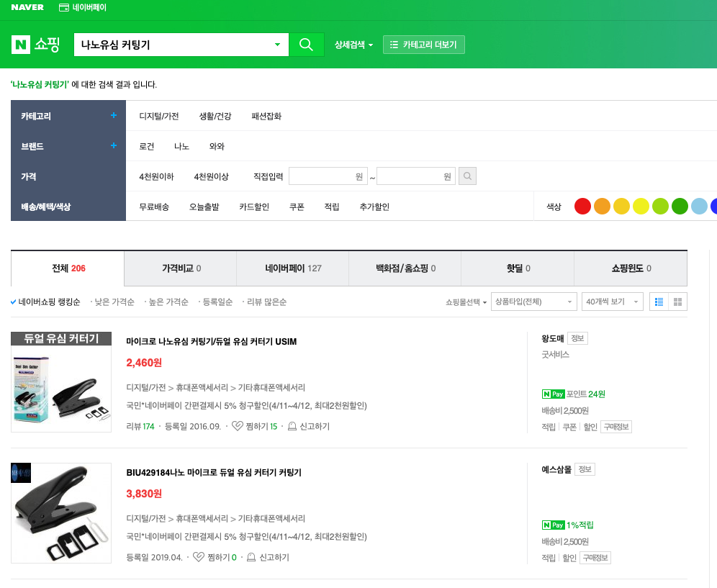Viewport: 717px width, 588px height.
Task: Filter by brand 와와
Action: (217, 146)
